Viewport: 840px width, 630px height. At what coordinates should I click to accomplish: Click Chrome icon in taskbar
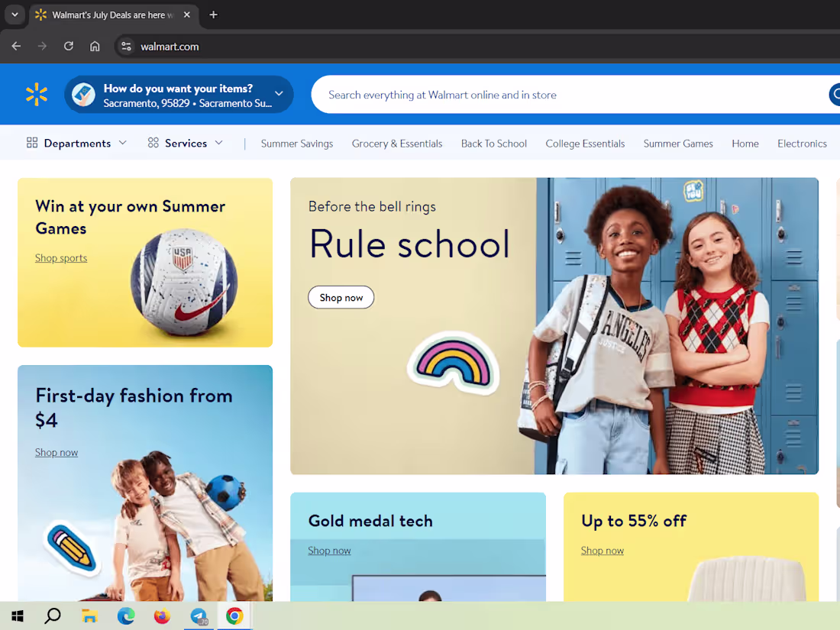234,616
